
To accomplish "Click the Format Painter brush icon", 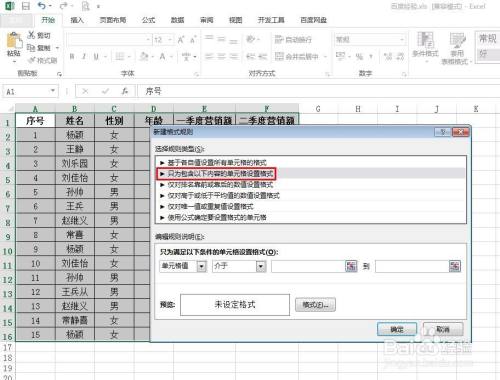I will click(32, 60).
